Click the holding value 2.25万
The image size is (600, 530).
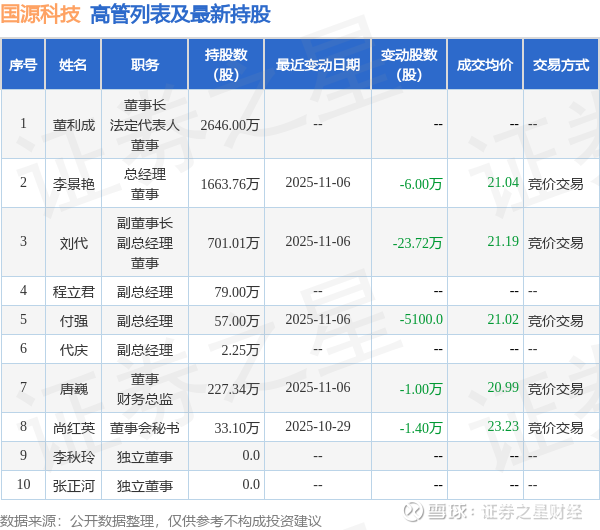point(240,350)
